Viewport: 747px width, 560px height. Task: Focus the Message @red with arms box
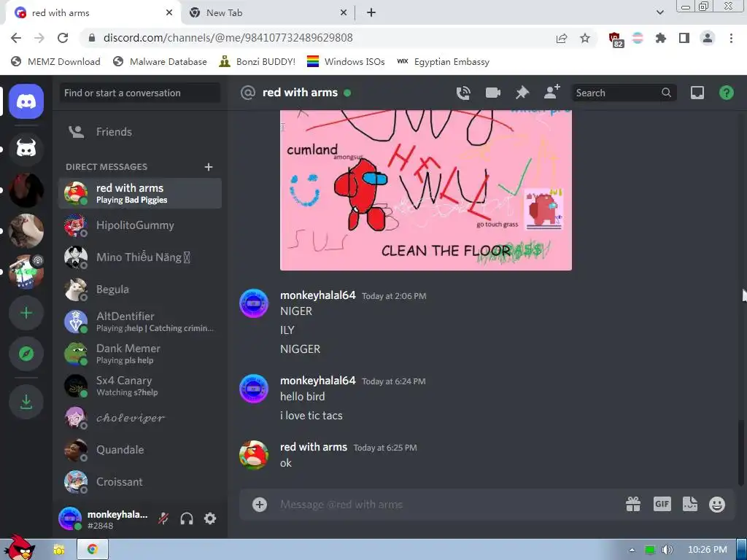[x=448, y=505]
